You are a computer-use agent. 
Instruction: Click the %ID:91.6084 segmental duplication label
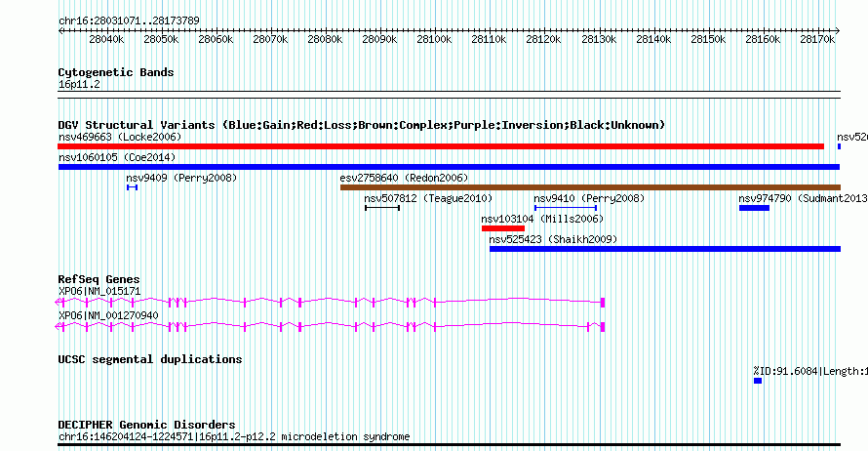click(x=810, y=371)
